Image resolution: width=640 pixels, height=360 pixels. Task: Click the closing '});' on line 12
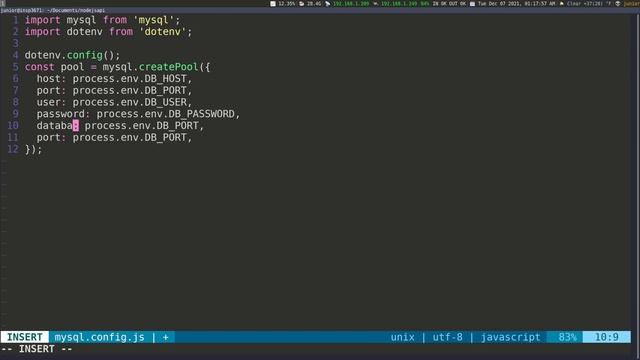33,149
